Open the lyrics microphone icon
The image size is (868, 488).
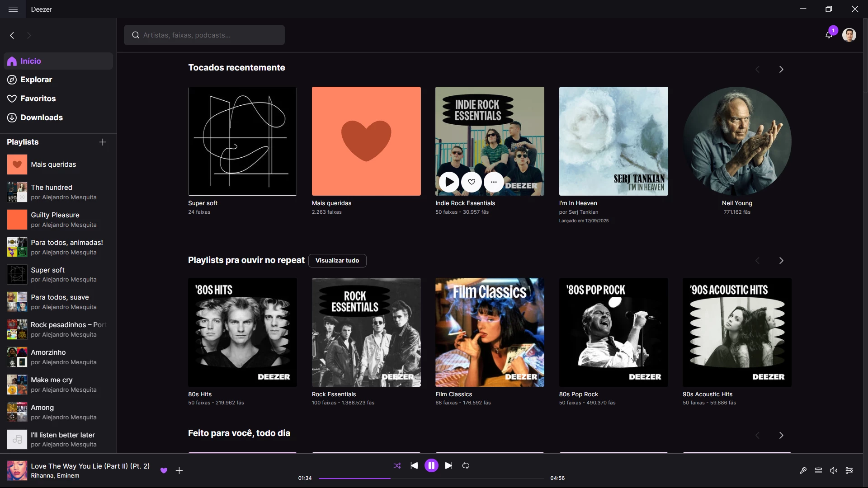(803, 470)
